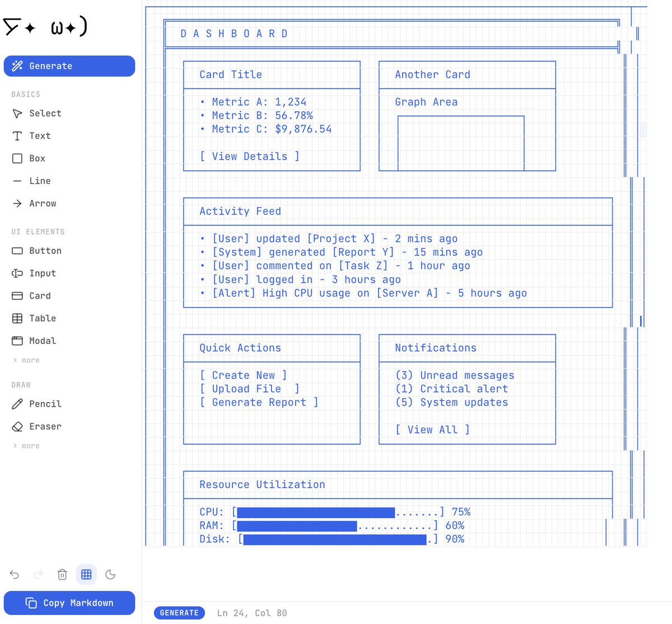Click [ Create New ] text
This screenshot has width=672, height=624.
point(244,375)
